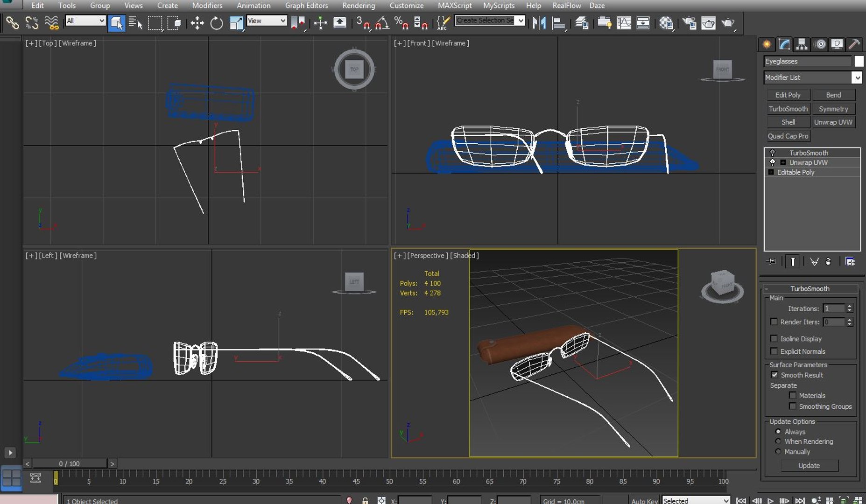Enable Separate by Smoothing Groups
Image resolution: width=866 pixels, height=504 pixels.
[x=793, y=406]
